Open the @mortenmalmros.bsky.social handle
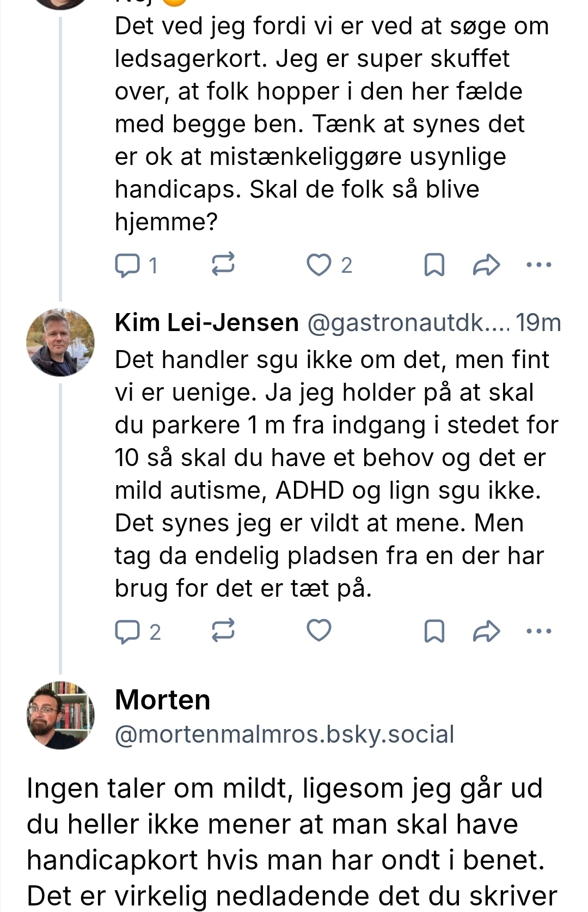 point(284,735)
